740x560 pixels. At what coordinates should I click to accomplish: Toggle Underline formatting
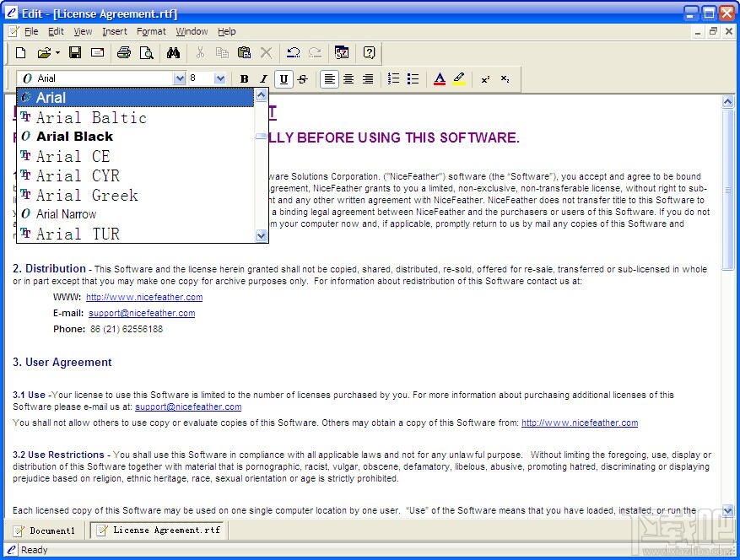tap(284, 78)
